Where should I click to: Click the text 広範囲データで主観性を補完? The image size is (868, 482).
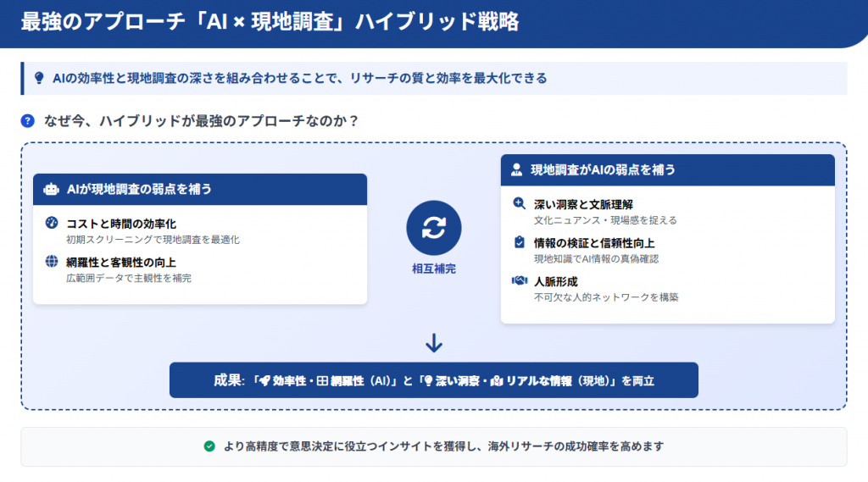[x=129, y=279]
